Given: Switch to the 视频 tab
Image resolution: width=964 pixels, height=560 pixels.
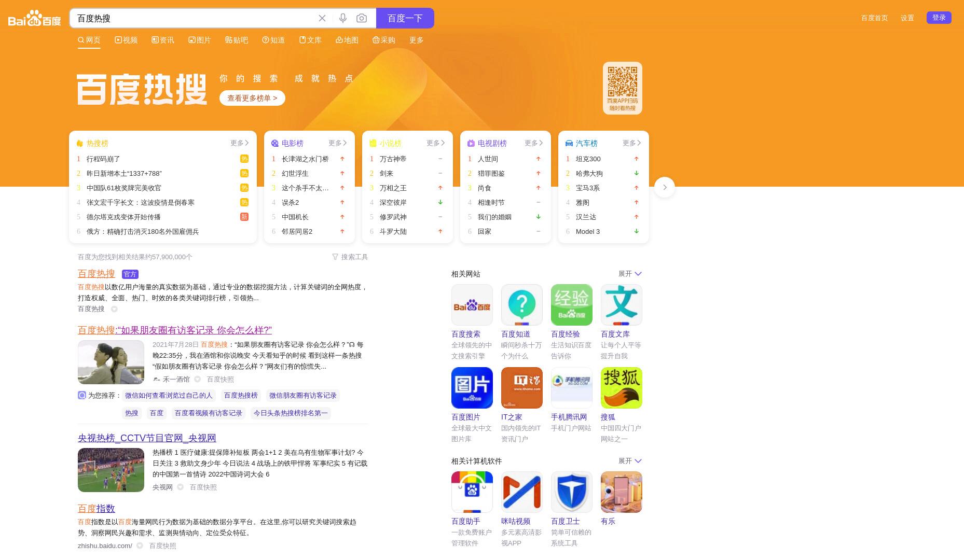Looking at the screenshot, I should [126, 40].
